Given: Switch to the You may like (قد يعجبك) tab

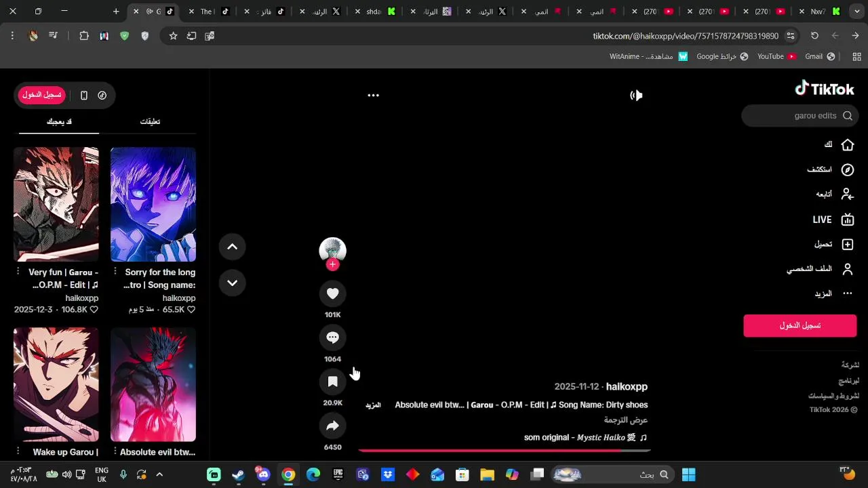Looking at the screenshot, I should [x=59, y=121].
